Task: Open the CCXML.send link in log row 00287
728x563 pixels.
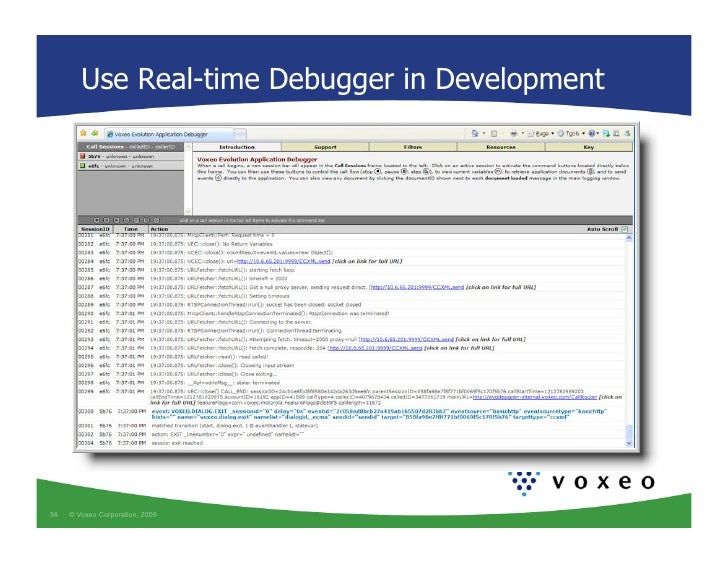Action: pyautogui.click(x=416, y=287)
